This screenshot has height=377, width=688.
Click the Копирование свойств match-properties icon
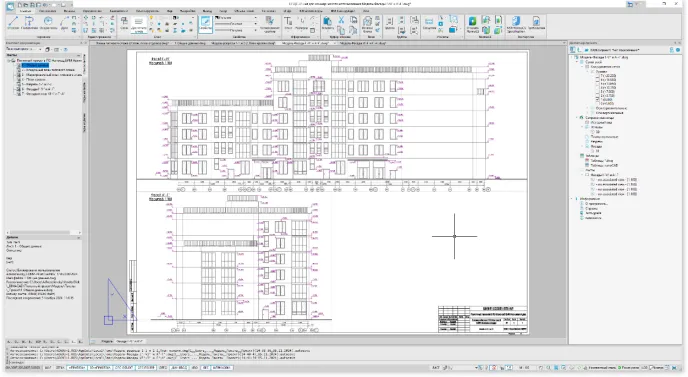click(269, 24)
